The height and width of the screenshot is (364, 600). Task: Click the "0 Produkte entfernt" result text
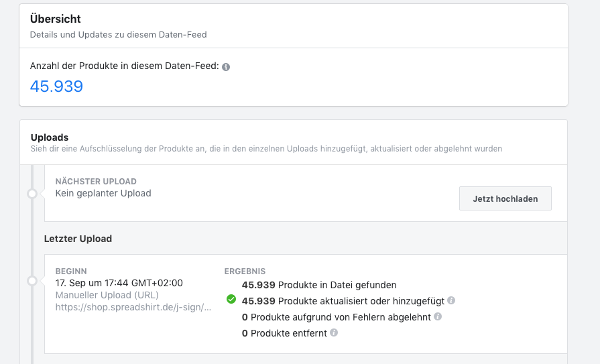pos(284,332)
